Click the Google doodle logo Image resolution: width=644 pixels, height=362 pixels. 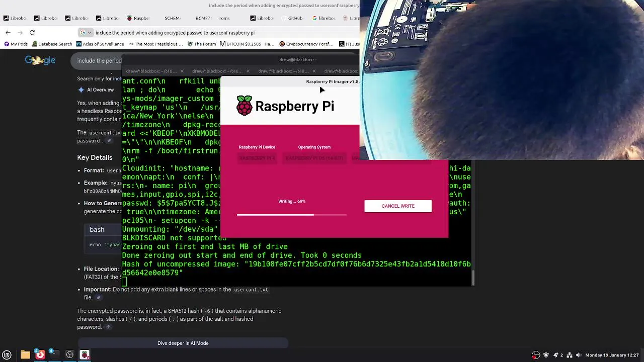click(40, 60)
